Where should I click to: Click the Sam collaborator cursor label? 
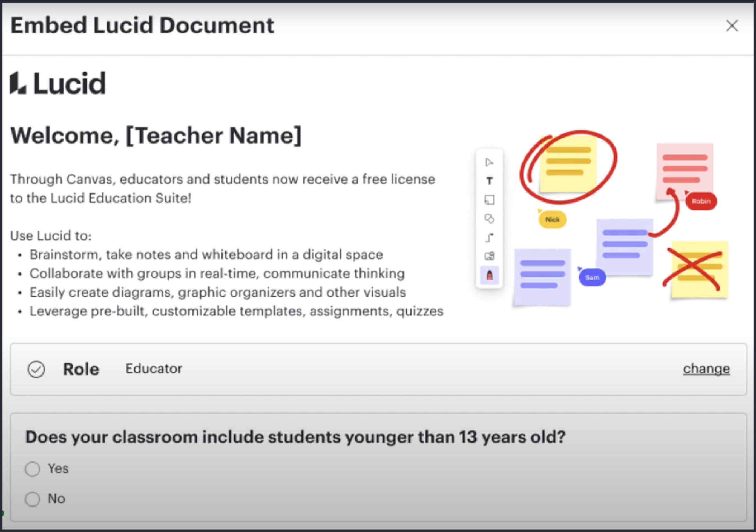(x=592, y=277)
